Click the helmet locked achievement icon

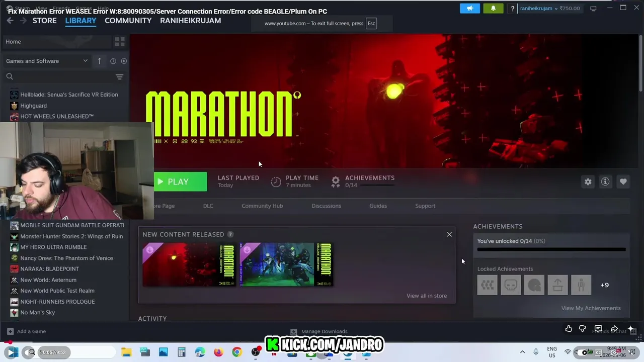534,285
